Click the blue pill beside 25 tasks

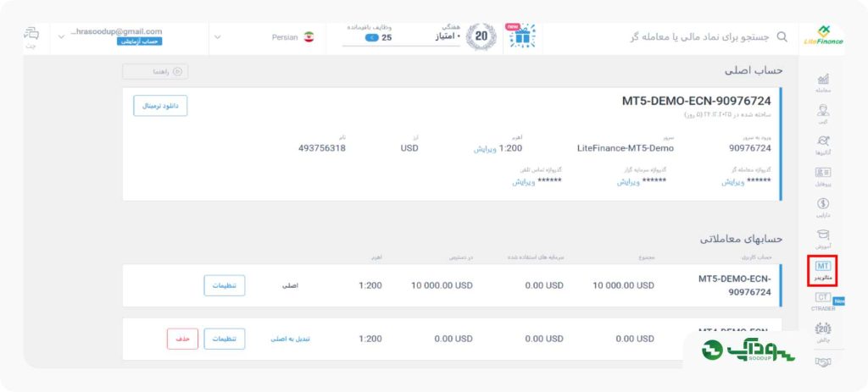[x=372, y=37]
